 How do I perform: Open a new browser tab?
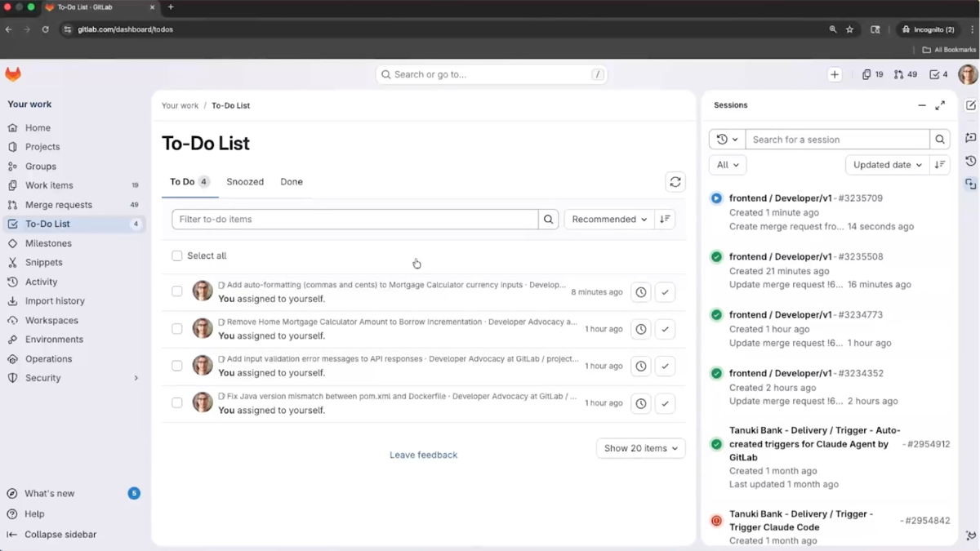pyautogui.click(x=171, y=7)
